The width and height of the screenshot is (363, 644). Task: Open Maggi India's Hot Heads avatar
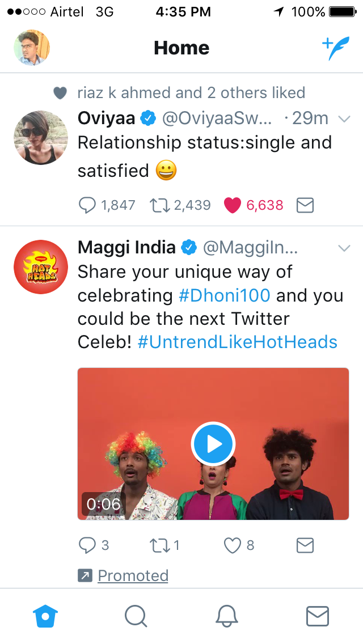click(x=41, y=267)
